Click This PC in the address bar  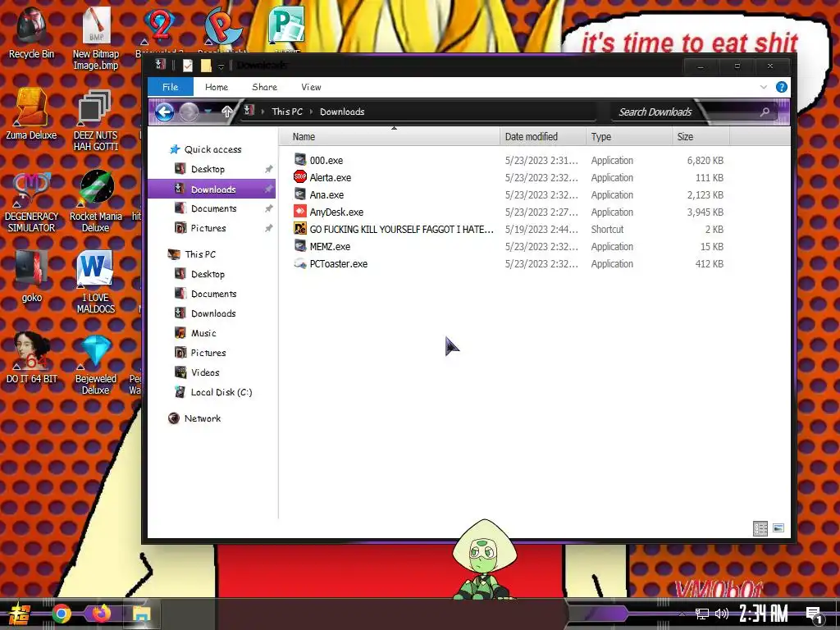[x=287, y=112]
